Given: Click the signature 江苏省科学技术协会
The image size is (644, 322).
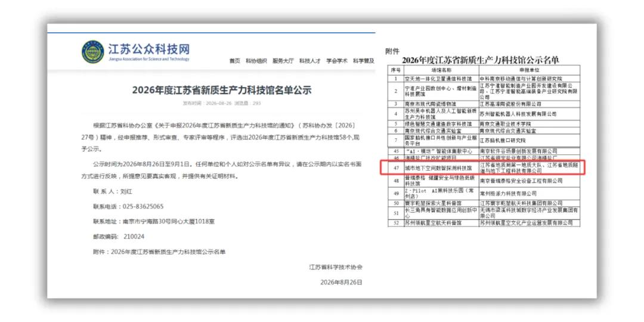Looking at the screenshot, I should click(336, 267).
